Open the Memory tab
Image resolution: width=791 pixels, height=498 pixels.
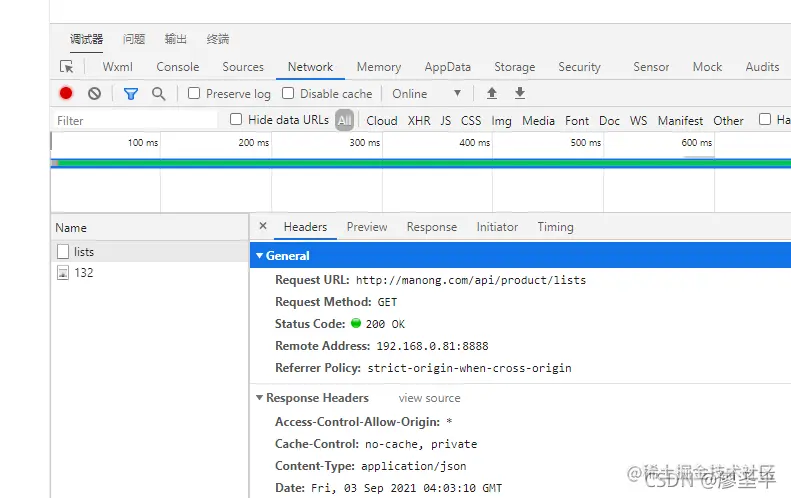click(378, 67)
